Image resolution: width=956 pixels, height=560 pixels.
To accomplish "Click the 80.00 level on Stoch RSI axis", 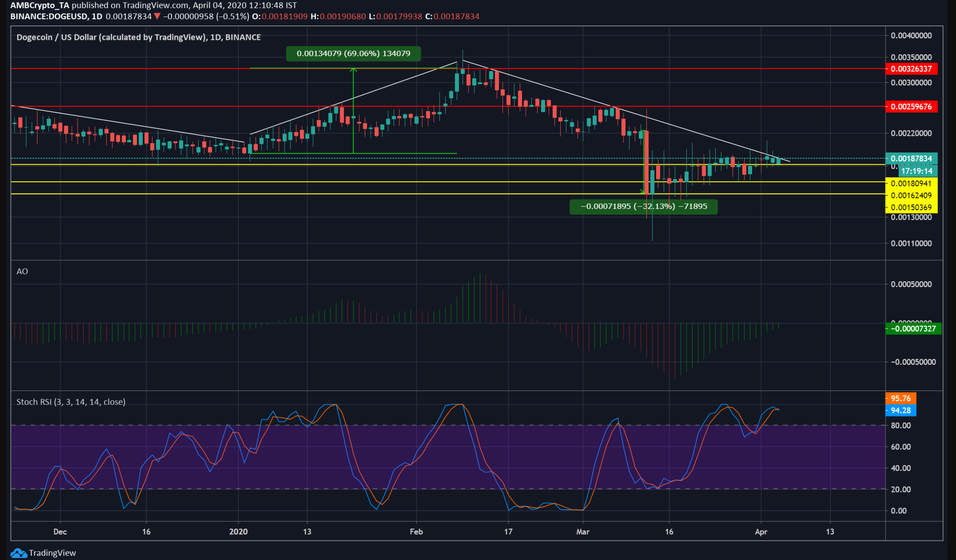I will (901, 425).
